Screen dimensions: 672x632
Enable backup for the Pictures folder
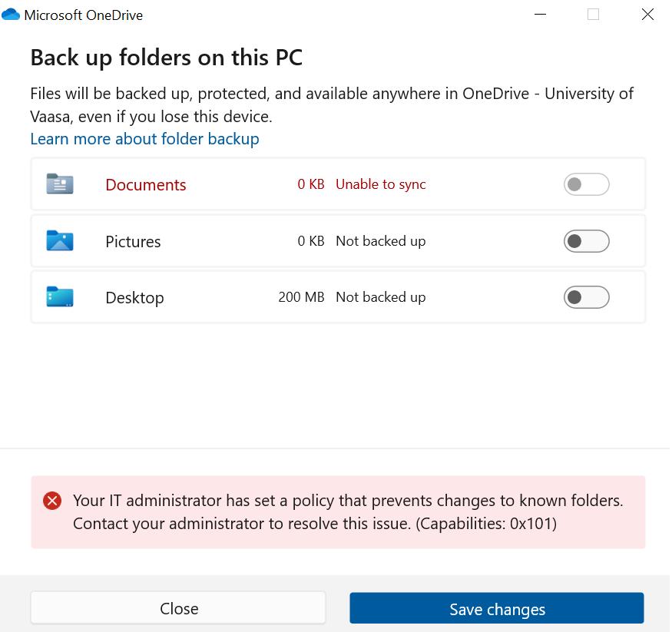(x=586, y=241)
